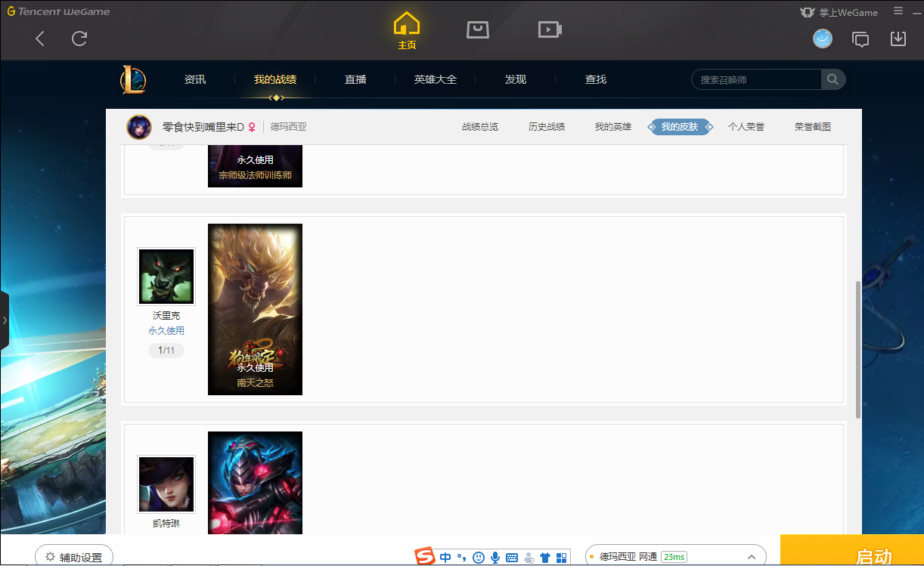924x566 pixels.
Task: Click the Sogou input method logo
Action: 426,558
